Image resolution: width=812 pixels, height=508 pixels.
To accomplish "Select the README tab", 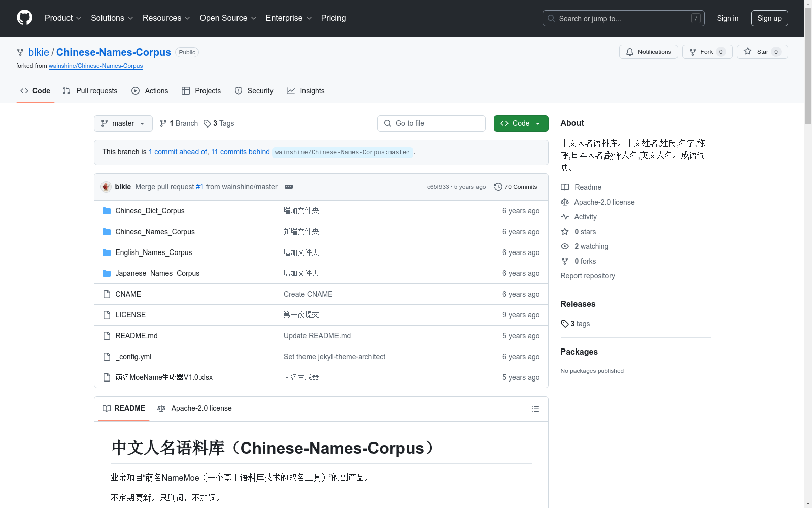I will (x=124, y=408).
